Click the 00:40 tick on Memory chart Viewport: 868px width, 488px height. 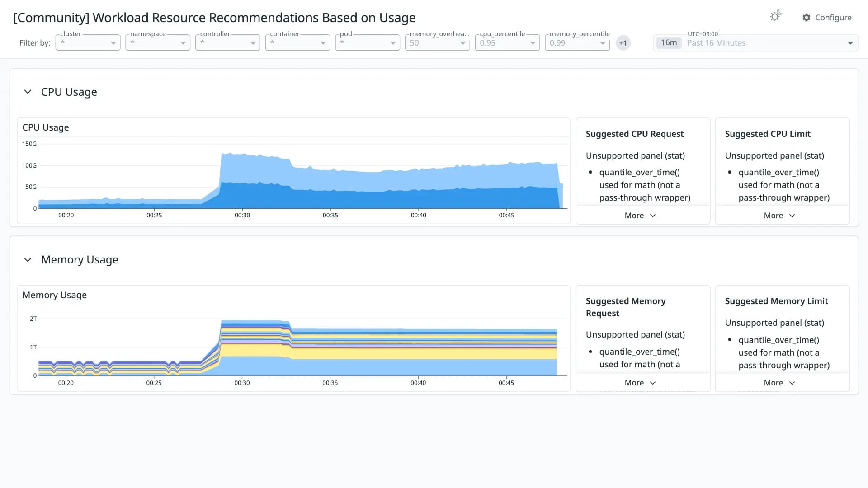[x=418, y=383]
